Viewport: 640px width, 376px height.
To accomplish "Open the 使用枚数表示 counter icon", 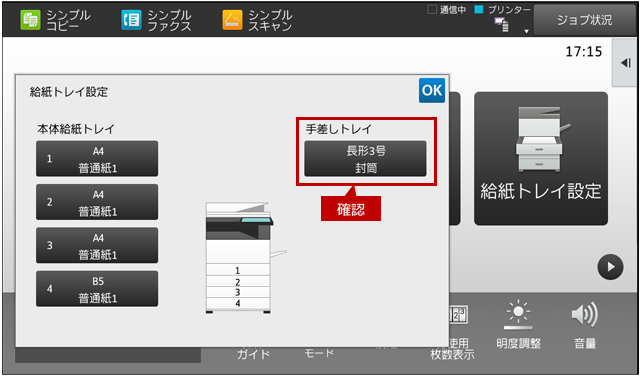I will coord(458,316).
